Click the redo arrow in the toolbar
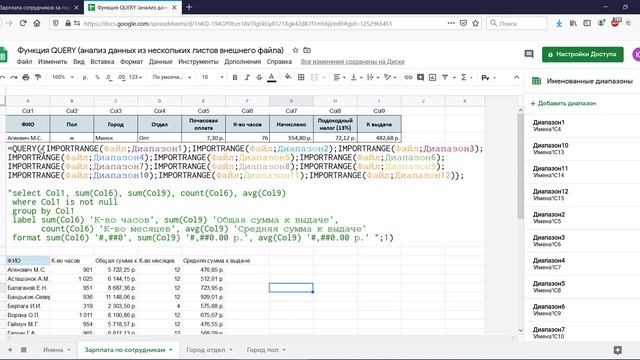This screenshot has width=640, height=360. [x=14, y=77]
